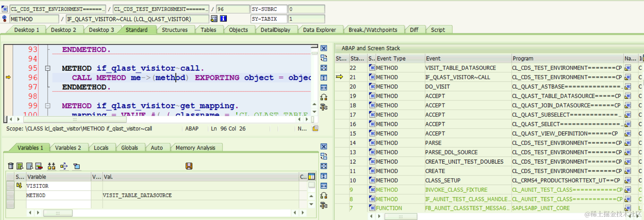Select the METHOD variable row selector
The width and height of the screenshot is (644, 220).
[x=10, y=195]
